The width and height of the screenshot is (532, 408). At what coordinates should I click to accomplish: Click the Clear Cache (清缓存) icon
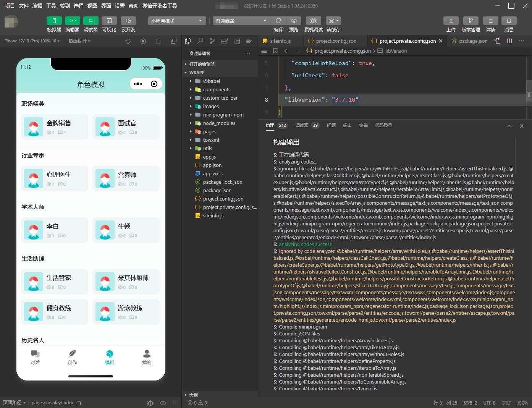click(x=333, y=21)
